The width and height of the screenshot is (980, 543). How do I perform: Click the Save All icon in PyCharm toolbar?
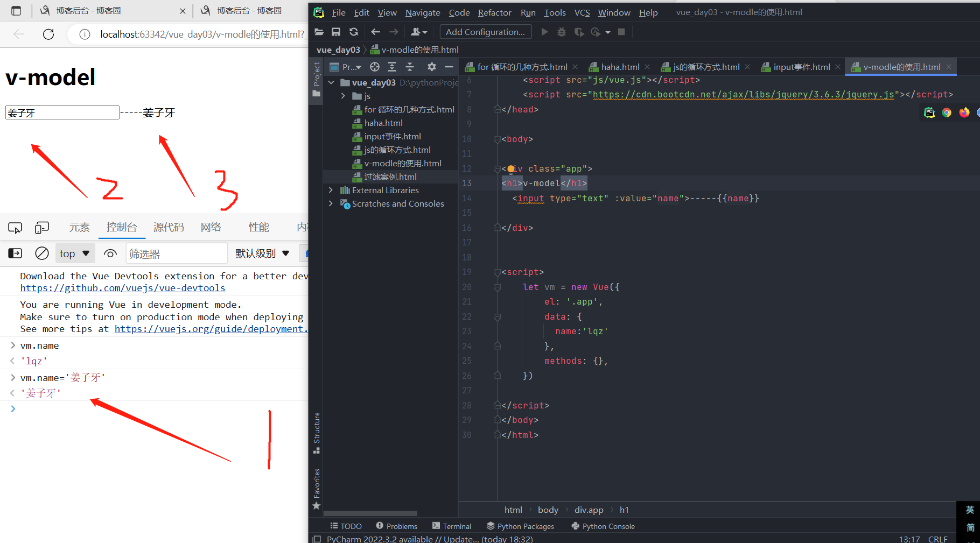point(336,32)
